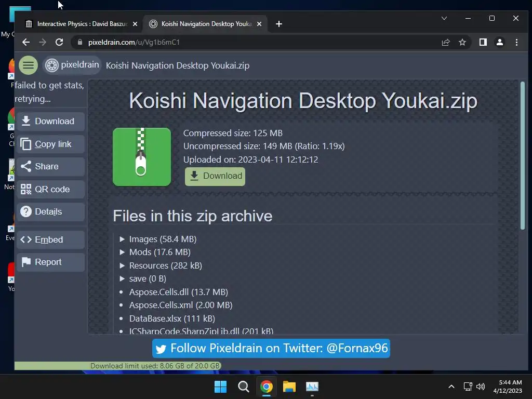Image resolution: width=532 pixels, height=399 pixels.
Task: Open volume control tray icon
Action: click(x=481, y=387)
